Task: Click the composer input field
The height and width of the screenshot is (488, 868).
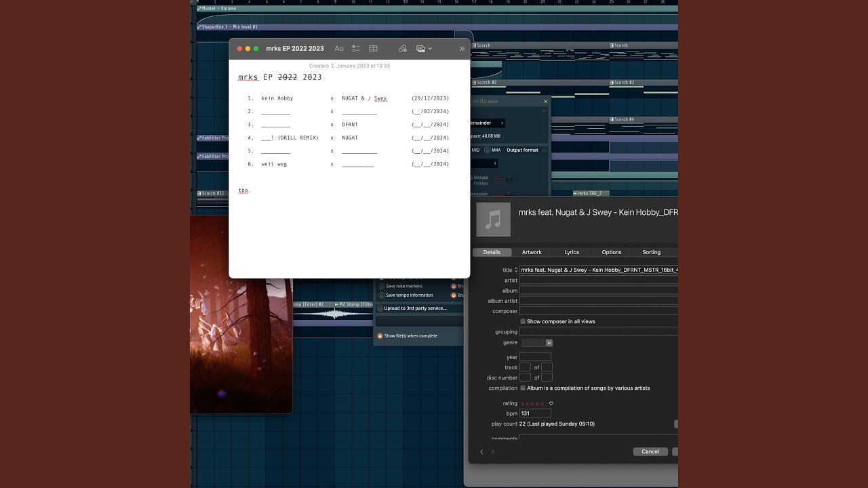Action: [x=599, y=311]
